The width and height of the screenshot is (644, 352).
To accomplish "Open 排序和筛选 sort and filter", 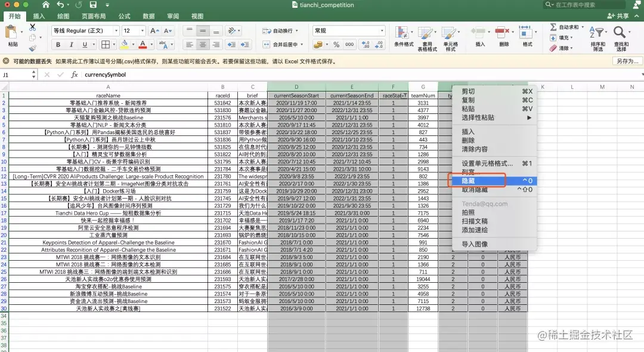I will [x=597, y=38].
